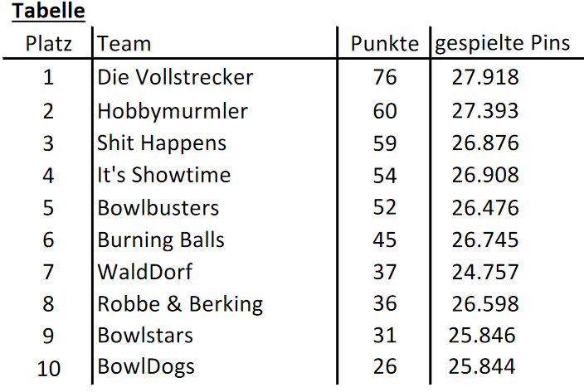Select the points value 76
Screen dimensions: 584x392
pyautogui.click(x=385, y=77)
